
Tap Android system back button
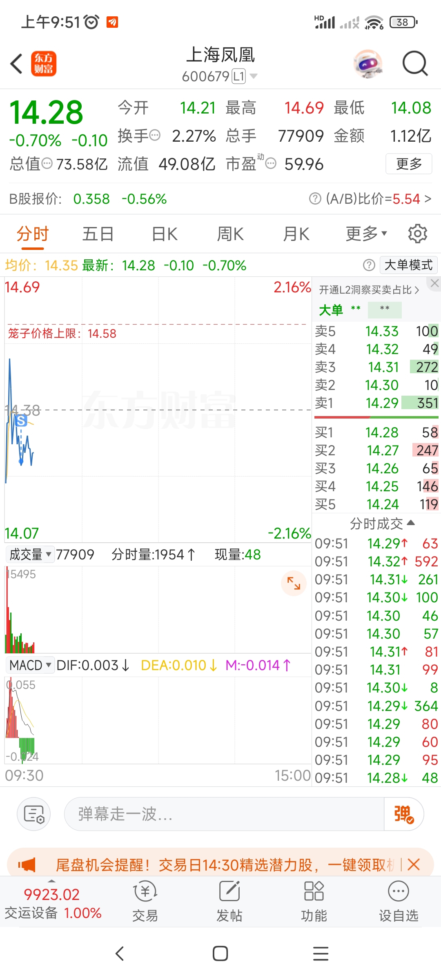(x=120, y=954)
